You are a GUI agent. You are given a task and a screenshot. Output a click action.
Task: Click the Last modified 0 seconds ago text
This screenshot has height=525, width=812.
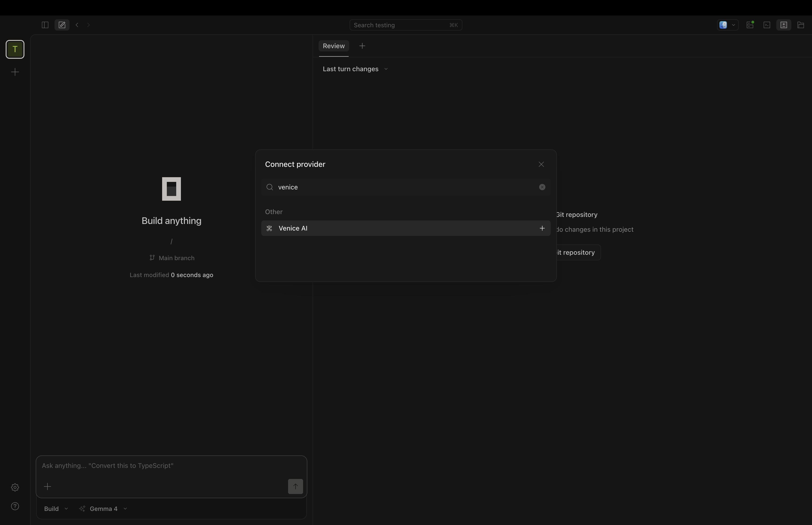(x=171, y=275)
